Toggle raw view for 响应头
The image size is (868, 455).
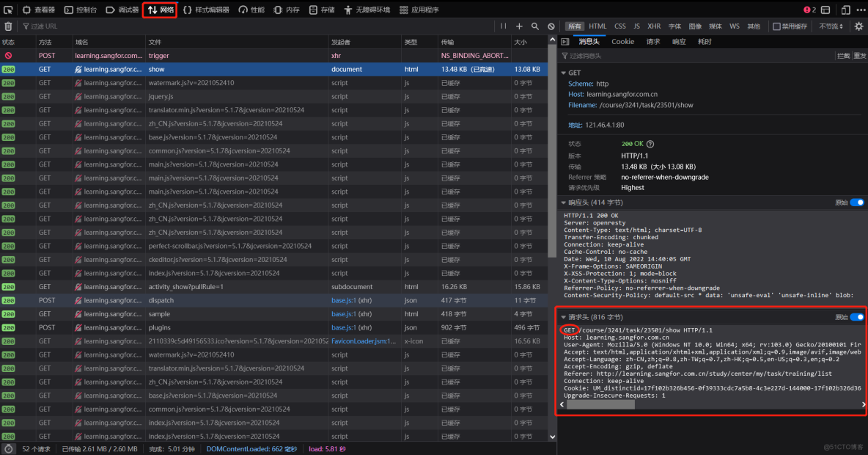point(857,203)
